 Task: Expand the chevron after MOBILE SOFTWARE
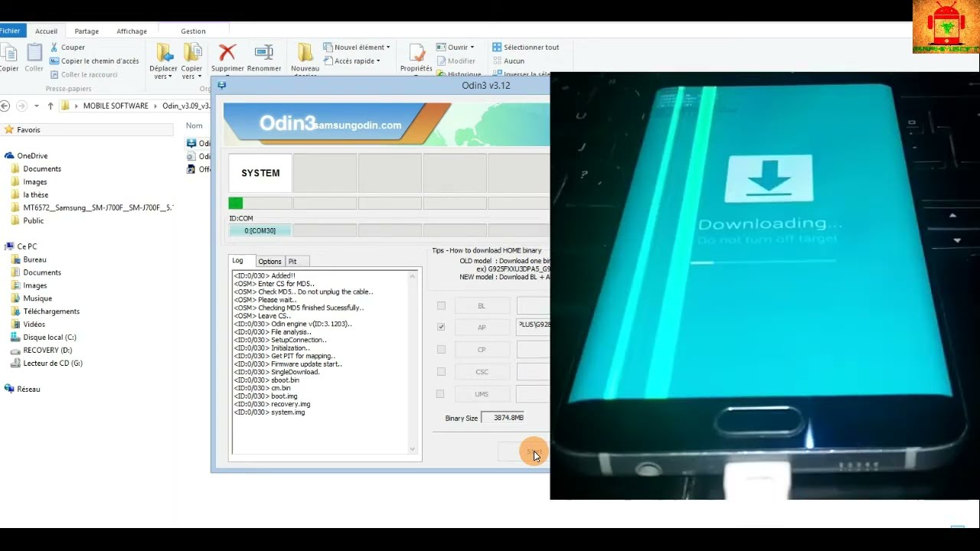tap(155, 106)
